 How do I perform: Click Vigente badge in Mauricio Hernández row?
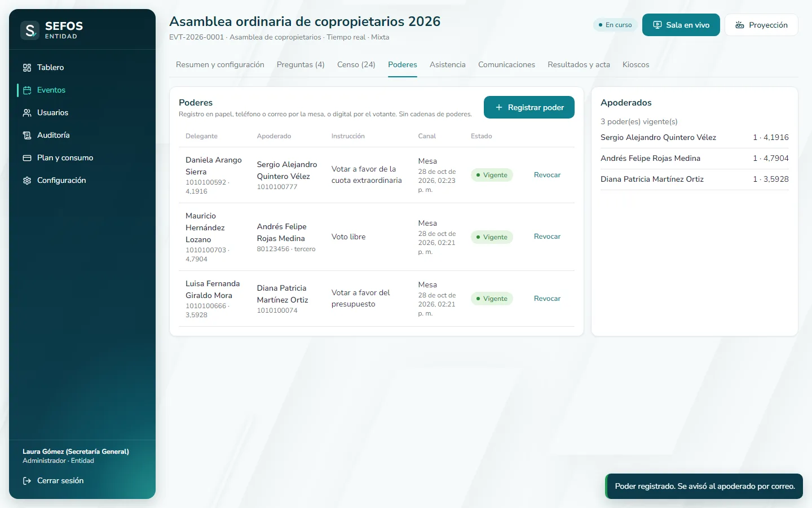coord(492,237)
